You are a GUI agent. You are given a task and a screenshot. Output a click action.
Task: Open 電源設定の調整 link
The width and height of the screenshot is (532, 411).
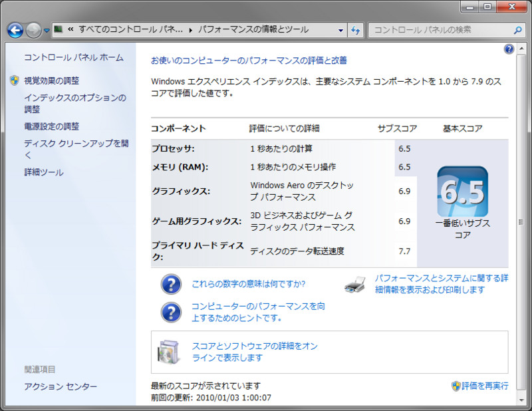click(52, 126)
